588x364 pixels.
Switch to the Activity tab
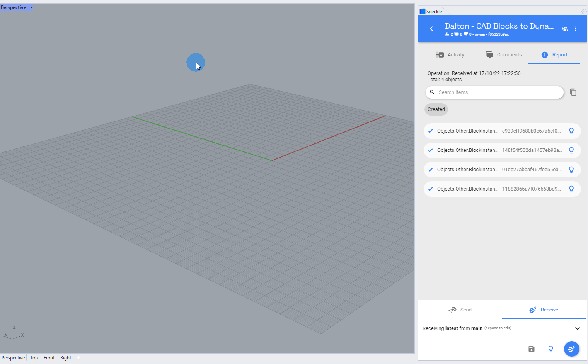450,55
